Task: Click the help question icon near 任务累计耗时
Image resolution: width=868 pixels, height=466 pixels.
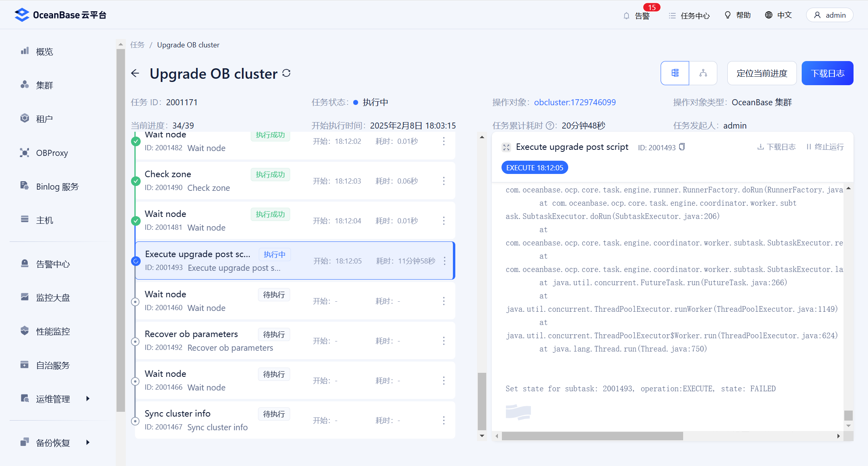Action: coord(550,126)
